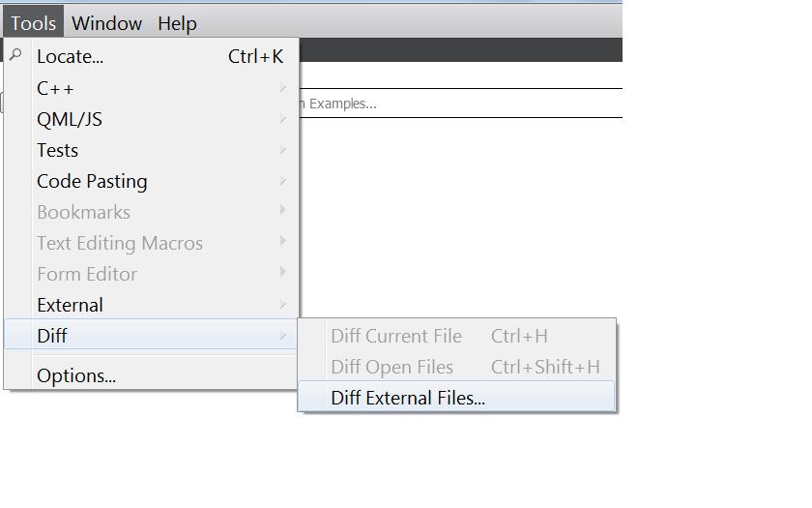
Task: Choose Diff External Files... option
Action: coord(408,398)
